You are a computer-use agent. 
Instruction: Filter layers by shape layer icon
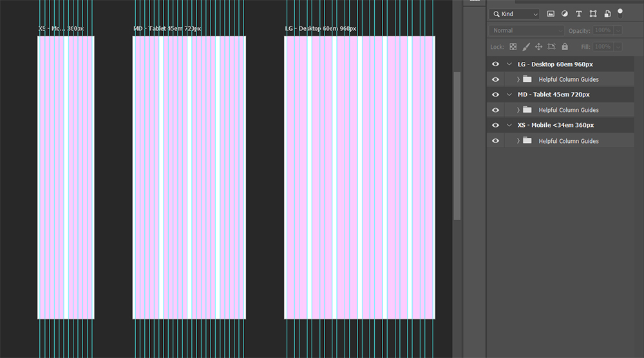coord(592,14)
